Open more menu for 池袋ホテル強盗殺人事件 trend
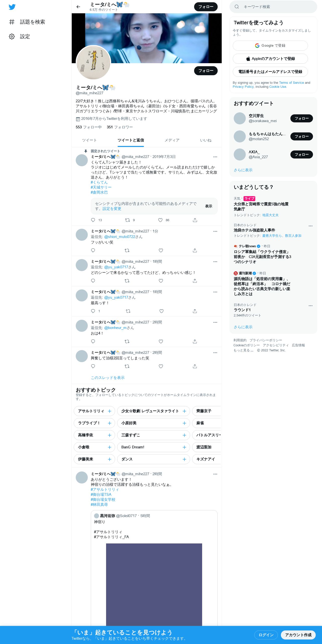The image size is (322, 644). pyautogui.click(x=310, y=226)
